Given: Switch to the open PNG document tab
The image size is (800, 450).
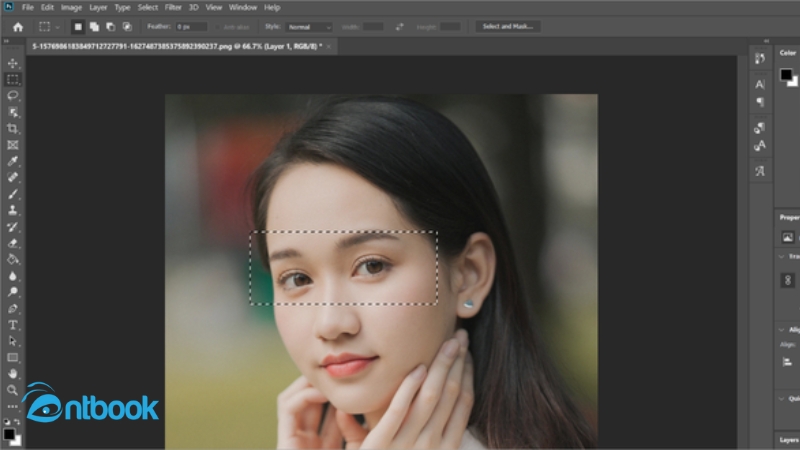Looking at the screenshot, I should click(x=177, y=46).
